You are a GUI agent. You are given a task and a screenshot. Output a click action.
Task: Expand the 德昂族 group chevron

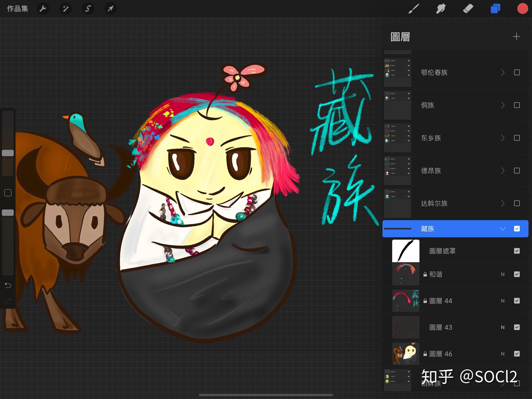[x=503, y=171]
